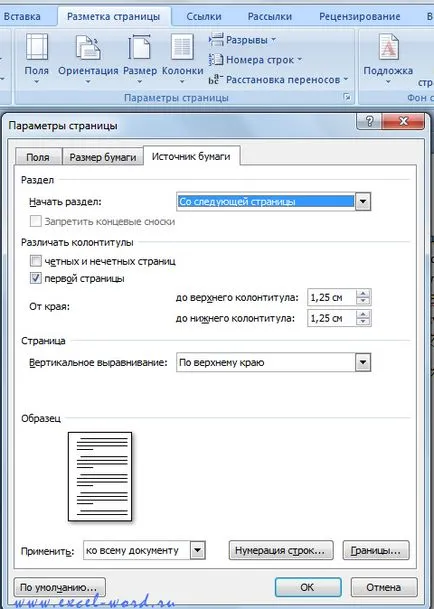Uncheck the первой страницы checkbox
434x609 pixels.
[x=36, y=278]
